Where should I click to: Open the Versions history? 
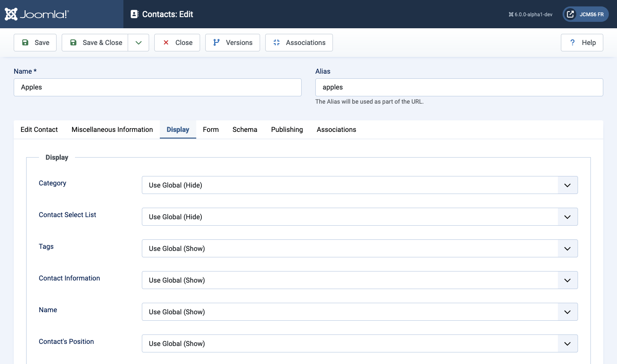point(233,42)
